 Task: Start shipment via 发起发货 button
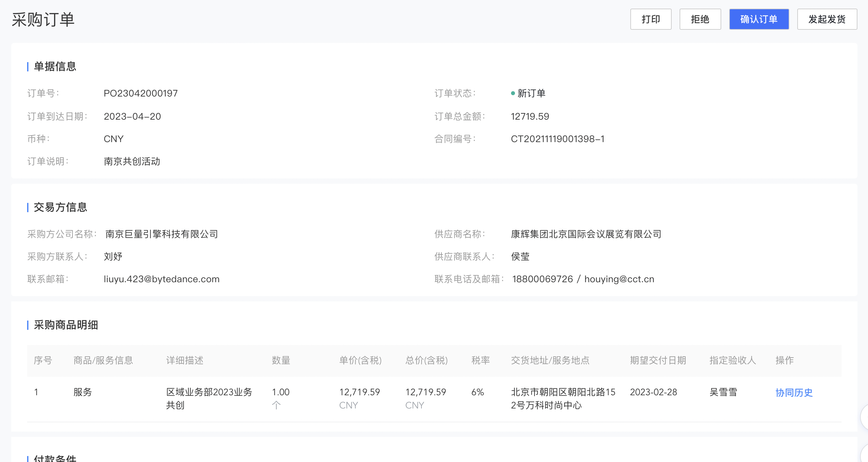[x=827, y=19]
